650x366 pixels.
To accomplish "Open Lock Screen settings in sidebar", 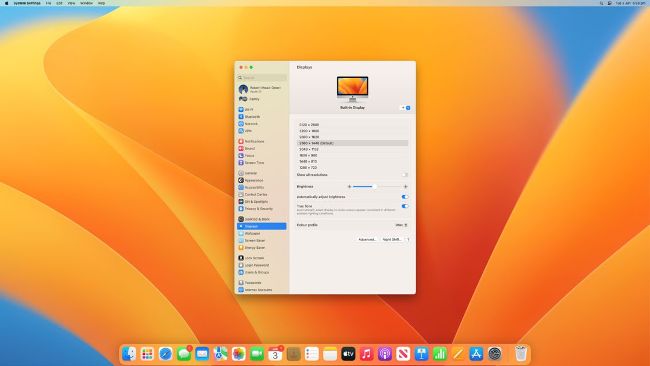I will [262, 258].
